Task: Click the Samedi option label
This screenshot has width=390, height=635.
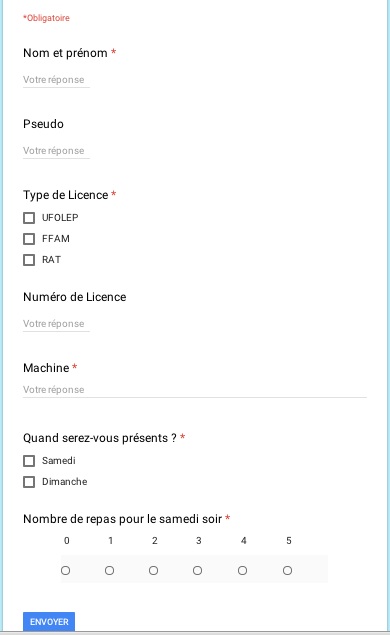Action: (x=59, y=461)
